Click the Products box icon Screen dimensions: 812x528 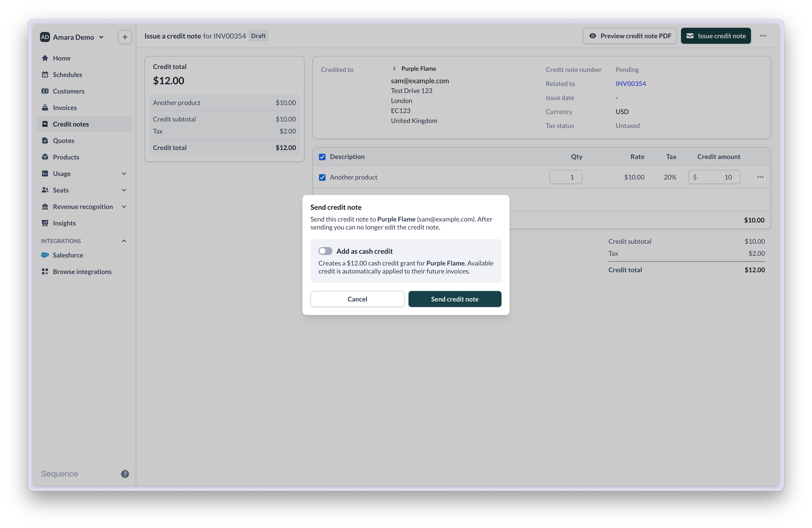(45, 157)
